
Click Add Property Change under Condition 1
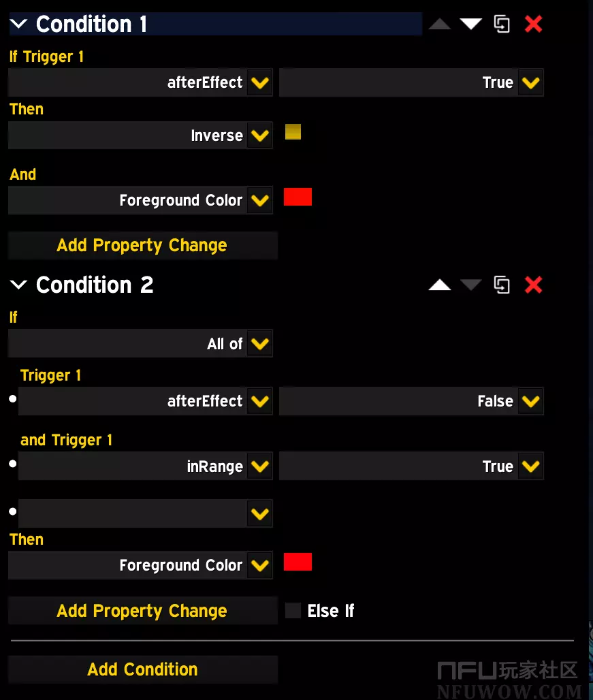coord(143,245)
